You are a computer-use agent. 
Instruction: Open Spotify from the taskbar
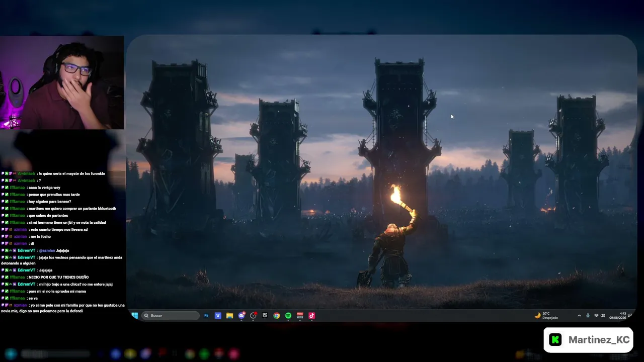click(288, 316)
